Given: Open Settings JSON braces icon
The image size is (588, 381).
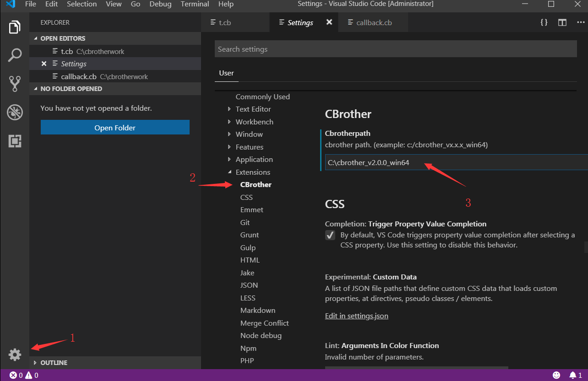Looking at the screenshot, I should tap(544, 22).
